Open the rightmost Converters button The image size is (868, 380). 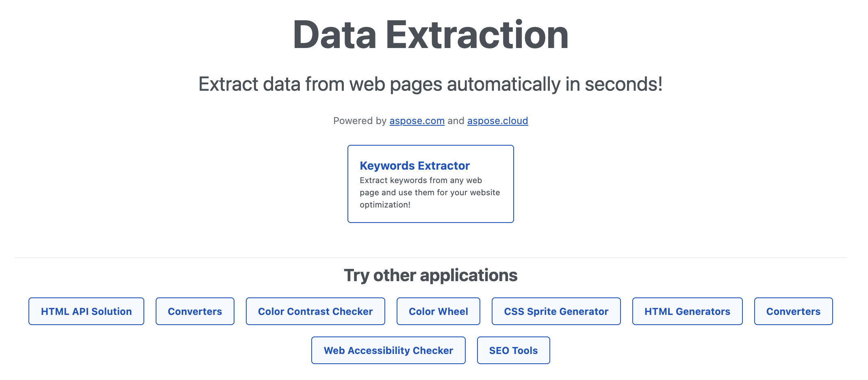click(x=793, y=311)
